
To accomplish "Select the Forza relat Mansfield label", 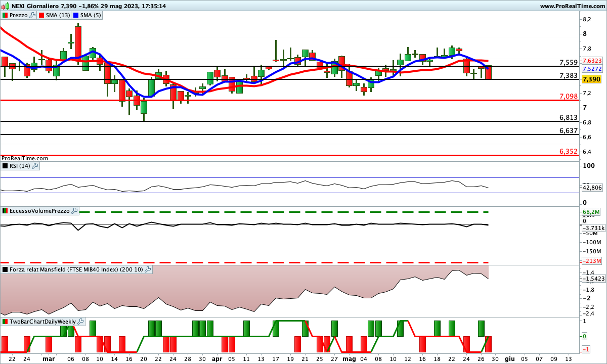I will 76,270.
